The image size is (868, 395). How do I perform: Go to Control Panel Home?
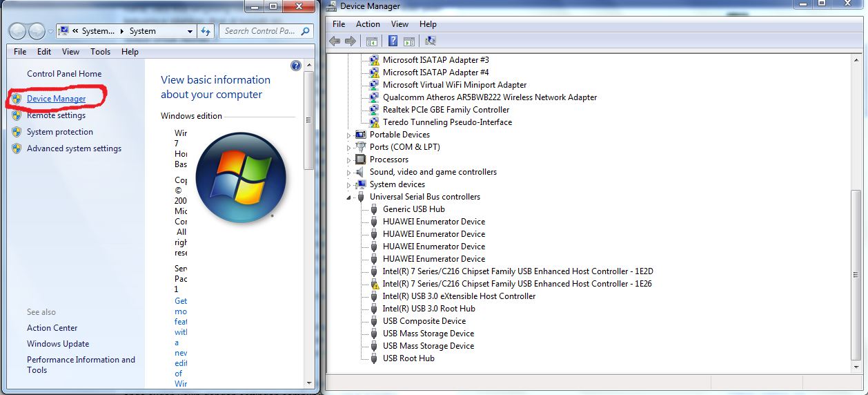64,74
